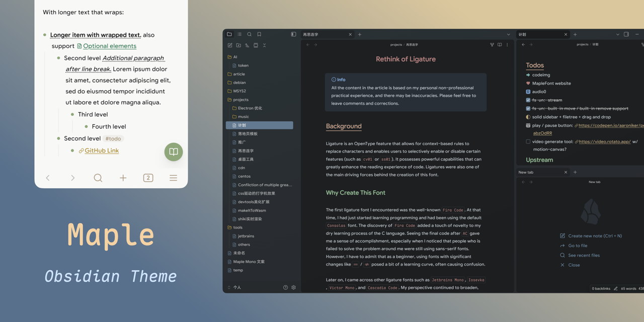Screen dimensions: 644x322
Task: Close the 再思连字 tab
Action: [350, 35]
